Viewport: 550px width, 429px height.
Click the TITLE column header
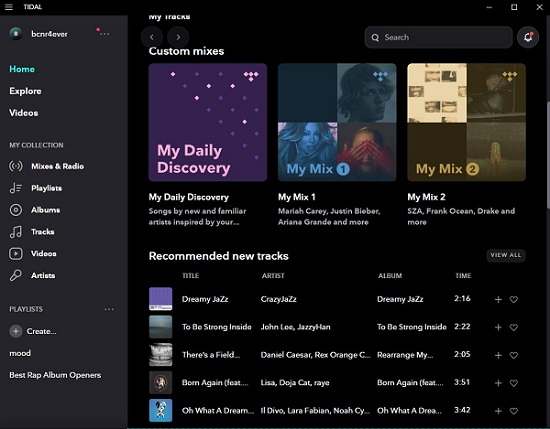190,276
